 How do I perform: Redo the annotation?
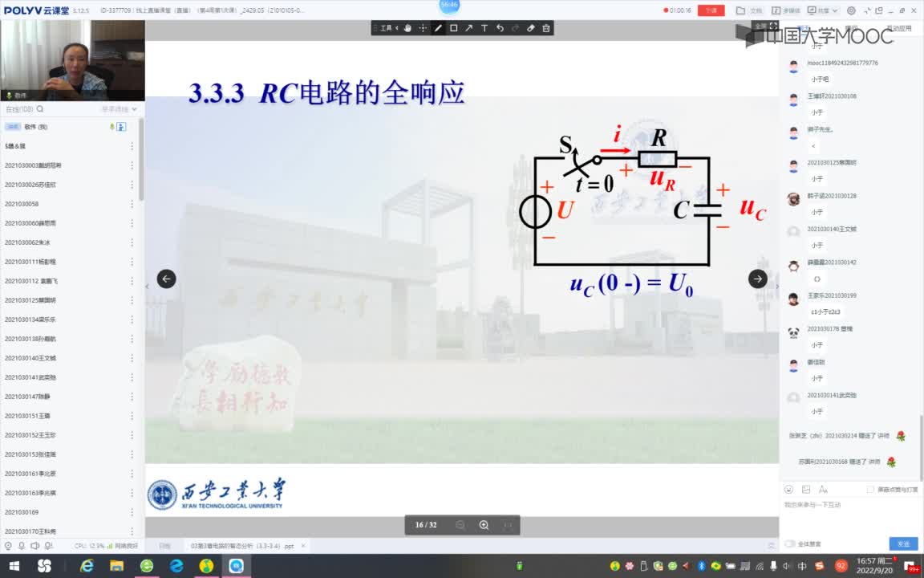coord(515,28)
